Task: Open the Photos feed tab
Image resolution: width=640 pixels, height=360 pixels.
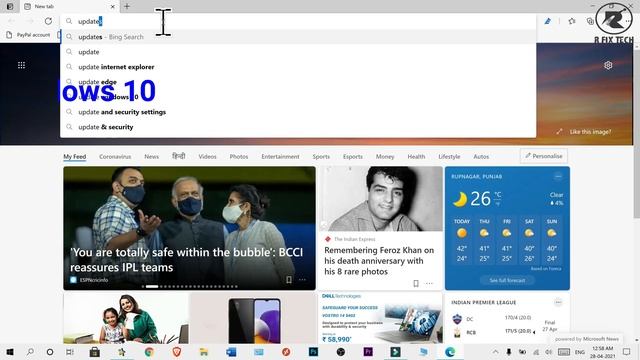Action: (x=239, y=156)
